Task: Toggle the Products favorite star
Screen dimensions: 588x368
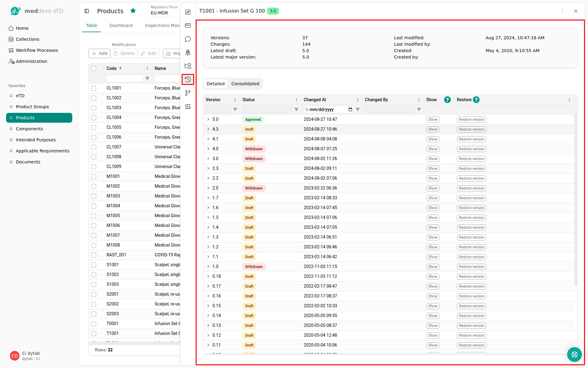Action: coord(133,11)
